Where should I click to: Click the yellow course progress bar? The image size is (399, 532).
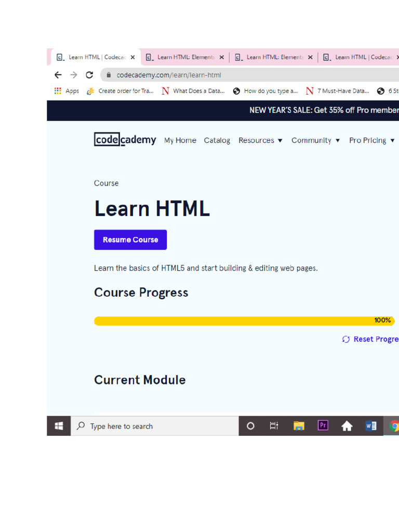(x=244, y=321)
